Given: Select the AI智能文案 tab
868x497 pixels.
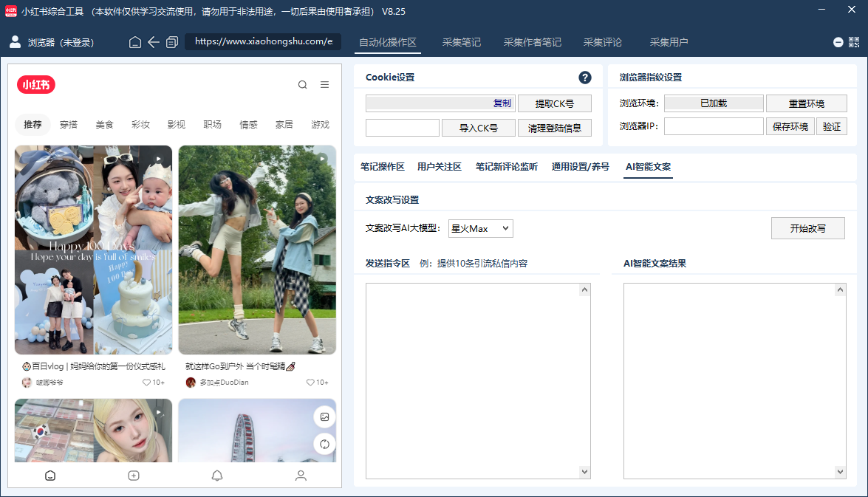Looking at the screenshot, I should coord(647,168).
